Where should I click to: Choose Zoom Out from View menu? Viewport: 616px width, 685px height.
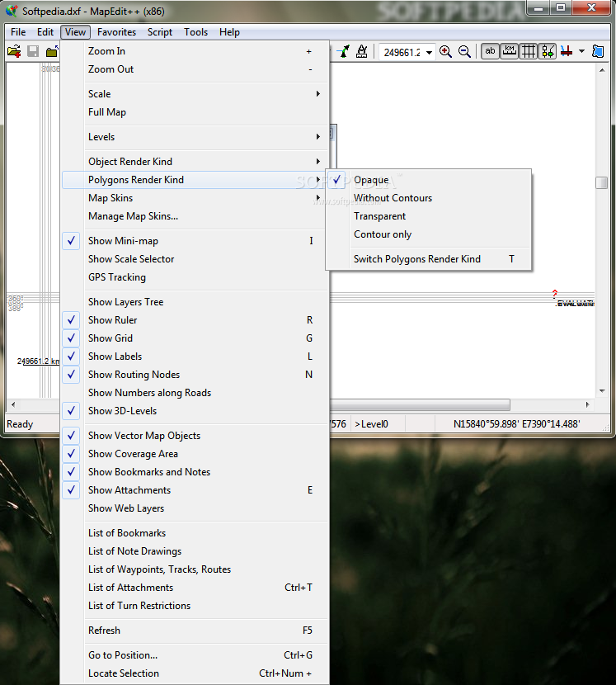coord(195,69)
